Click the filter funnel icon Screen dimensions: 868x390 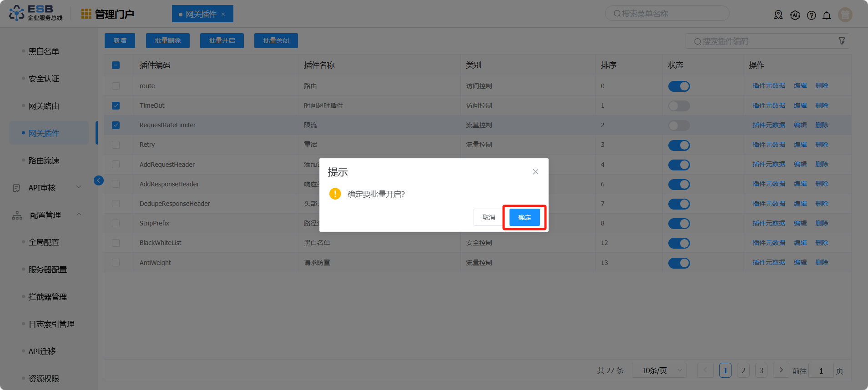(842, 41)
